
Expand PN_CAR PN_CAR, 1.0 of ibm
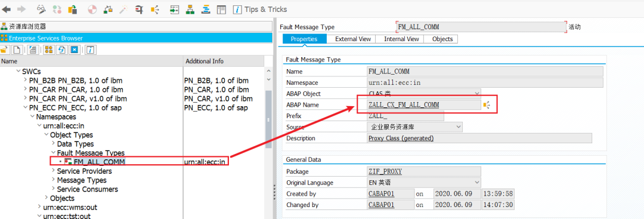pos(25,90)
